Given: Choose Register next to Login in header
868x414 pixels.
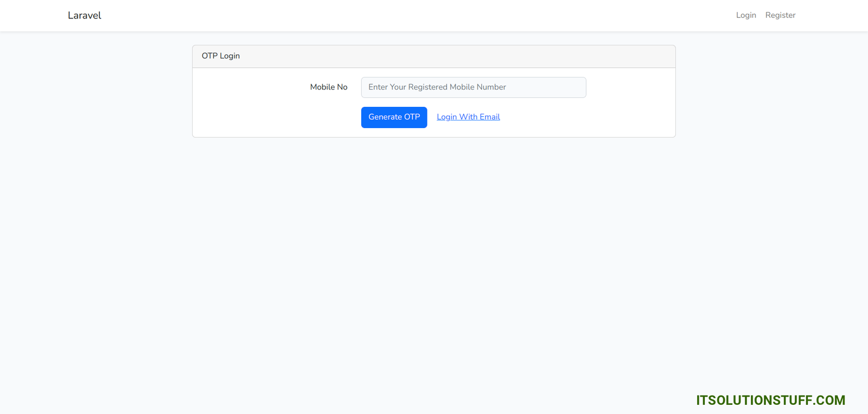Looking at the screenshot, I should click(x=780, y=15).
